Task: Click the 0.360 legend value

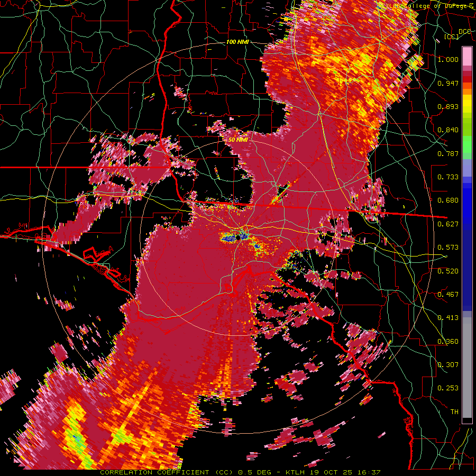Action: click(x=448, y=342)
